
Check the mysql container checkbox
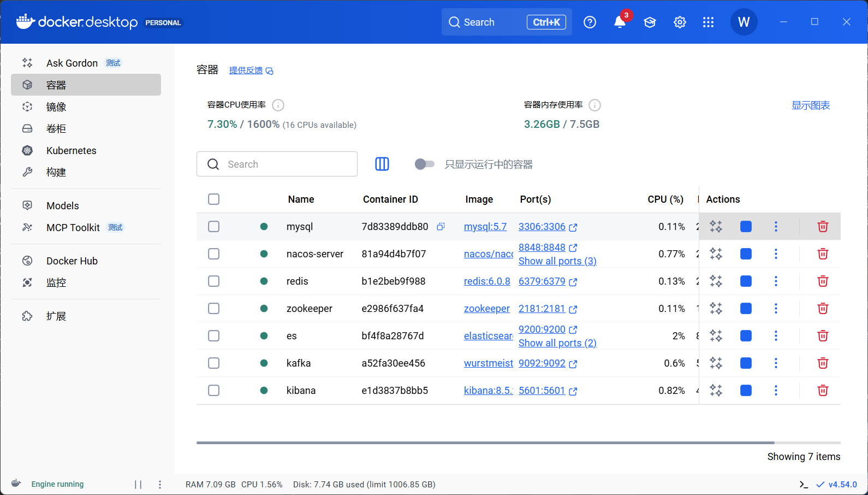214,227
